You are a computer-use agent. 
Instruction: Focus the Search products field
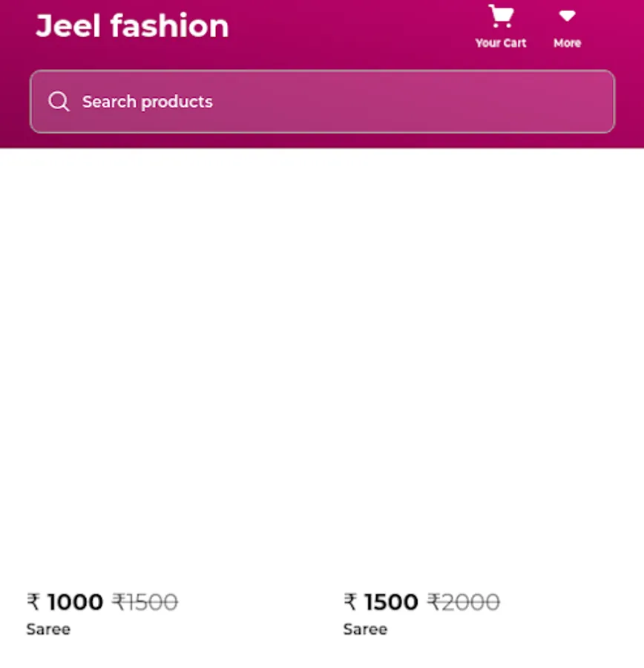tap(323, 102)
